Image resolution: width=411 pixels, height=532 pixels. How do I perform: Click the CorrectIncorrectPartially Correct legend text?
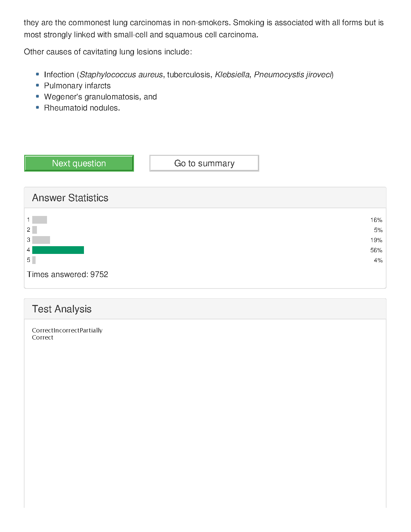(x=67, y=334)
